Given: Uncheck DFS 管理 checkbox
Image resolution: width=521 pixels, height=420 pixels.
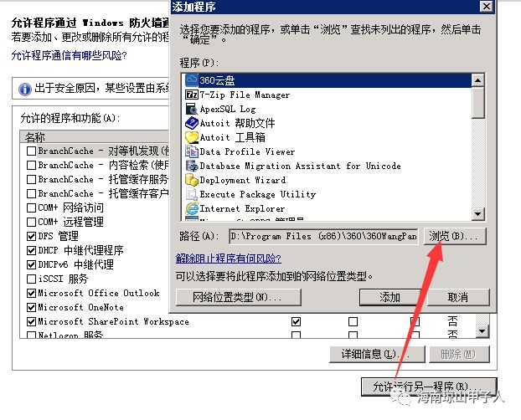Looking at the screenshot, I should (31, 236).
